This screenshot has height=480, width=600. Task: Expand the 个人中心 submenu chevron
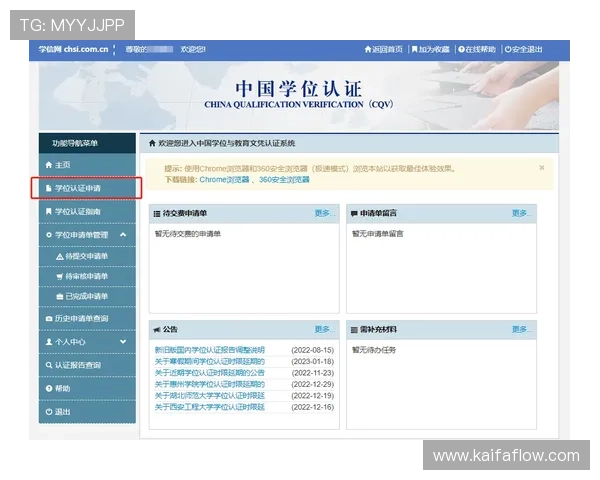coord(123,341)
